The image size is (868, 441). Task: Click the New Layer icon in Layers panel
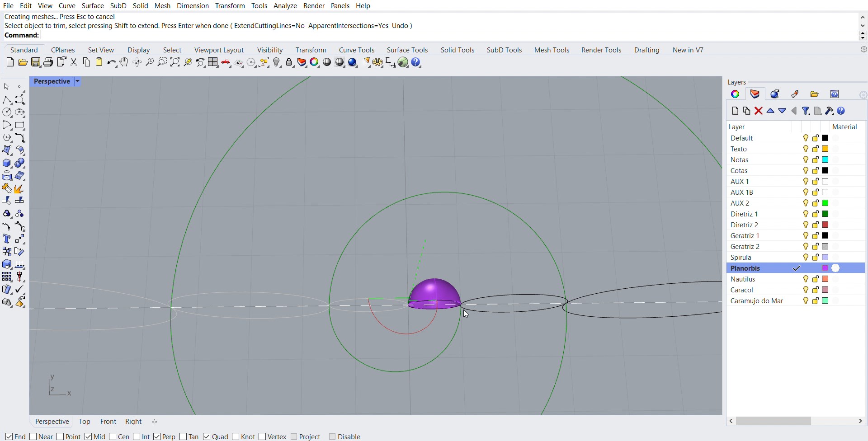[735, 111]
